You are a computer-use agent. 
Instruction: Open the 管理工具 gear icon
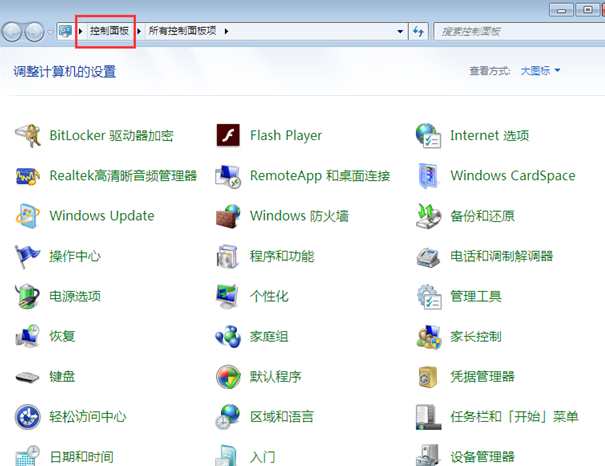click(x=429, y=297)
